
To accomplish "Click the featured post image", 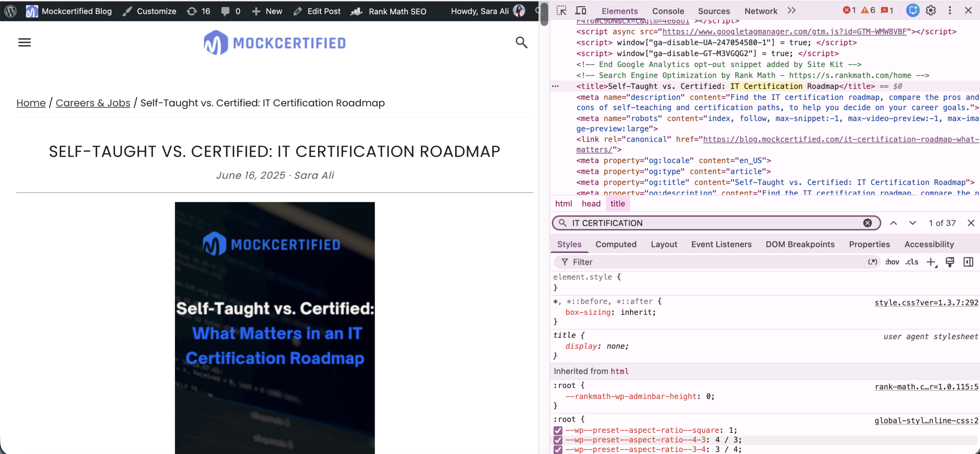I will pos(275,328).
